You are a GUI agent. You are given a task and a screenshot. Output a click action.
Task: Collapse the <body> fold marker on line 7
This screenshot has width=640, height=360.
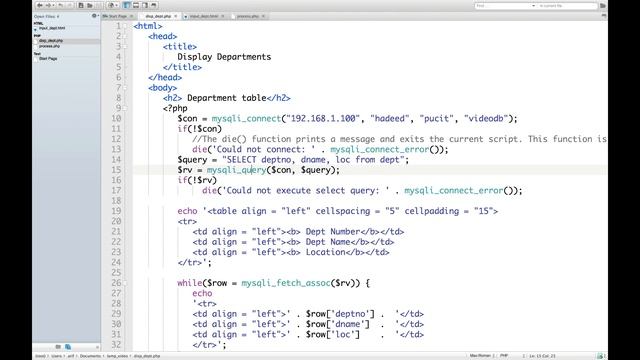(125, 88)
